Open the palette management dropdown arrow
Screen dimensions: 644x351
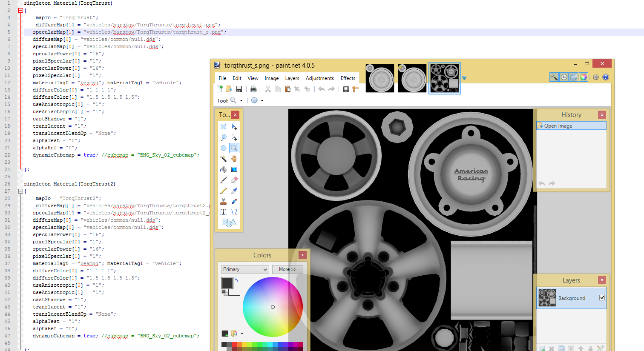[x=242, y=334]
